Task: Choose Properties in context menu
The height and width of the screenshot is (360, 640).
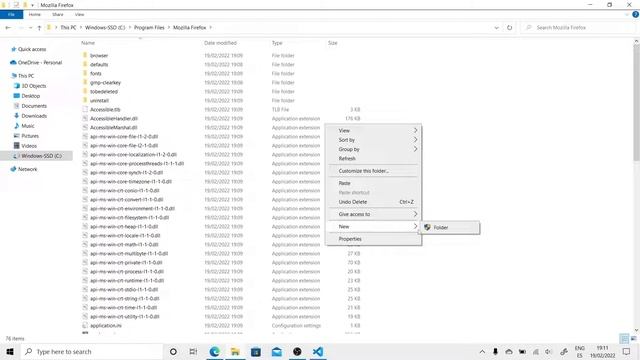Action: click(x=373, y=239)
